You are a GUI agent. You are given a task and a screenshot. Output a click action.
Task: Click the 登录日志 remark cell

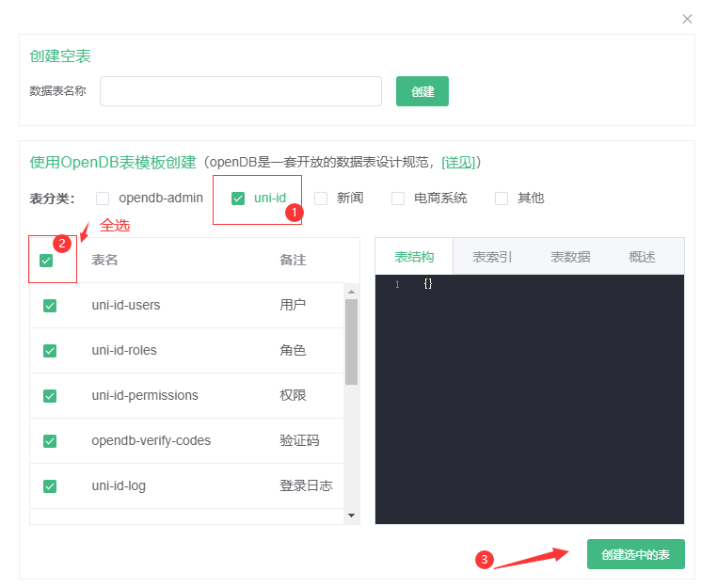point(306,485)
